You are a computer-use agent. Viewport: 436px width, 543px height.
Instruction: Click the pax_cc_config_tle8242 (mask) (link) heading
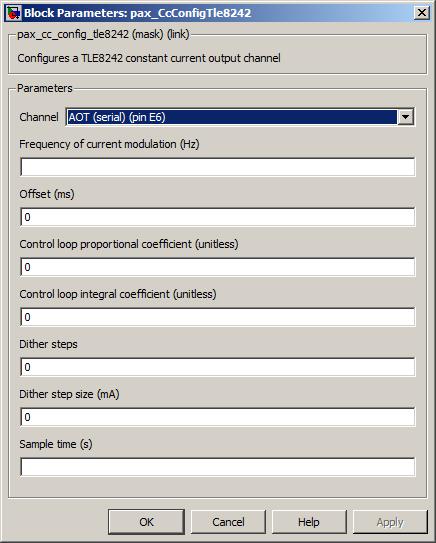(x=103, y=34)
